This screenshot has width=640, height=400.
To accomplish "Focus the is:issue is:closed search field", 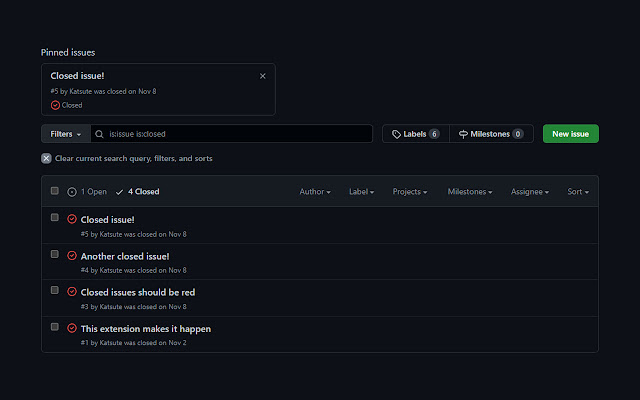I will [x=231, y=134].
